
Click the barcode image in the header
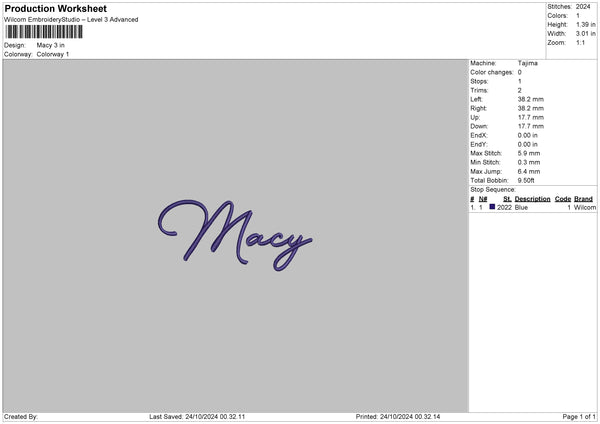point(44,32)
